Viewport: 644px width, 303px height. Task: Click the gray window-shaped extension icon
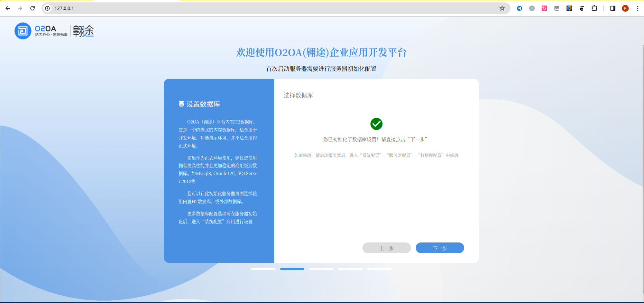557,8
